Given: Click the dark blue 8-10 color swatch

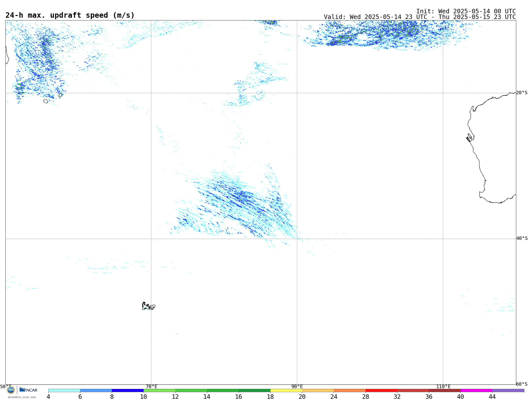Looking at the screenshot, I should click(x=128, y=390).
